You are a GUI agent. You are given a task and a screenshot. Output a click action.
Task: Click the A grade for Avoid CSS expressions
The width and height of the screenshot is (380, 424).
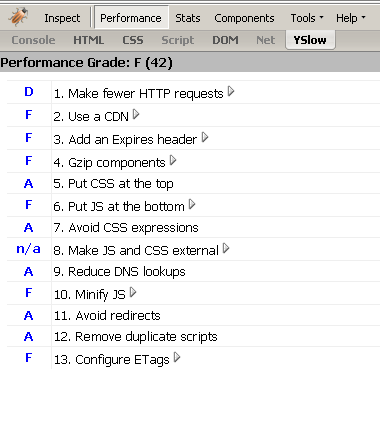[x=29, y=227]
